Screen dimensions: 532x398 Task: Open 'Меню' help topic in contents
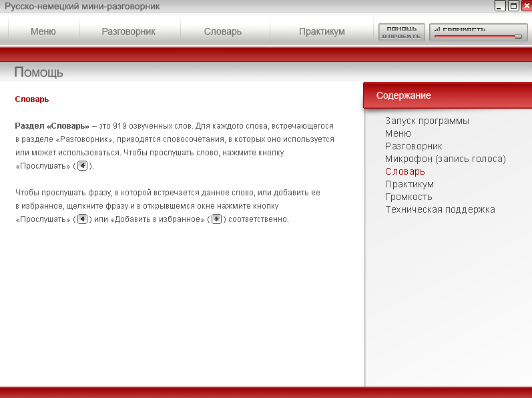[x=398, y=133]
